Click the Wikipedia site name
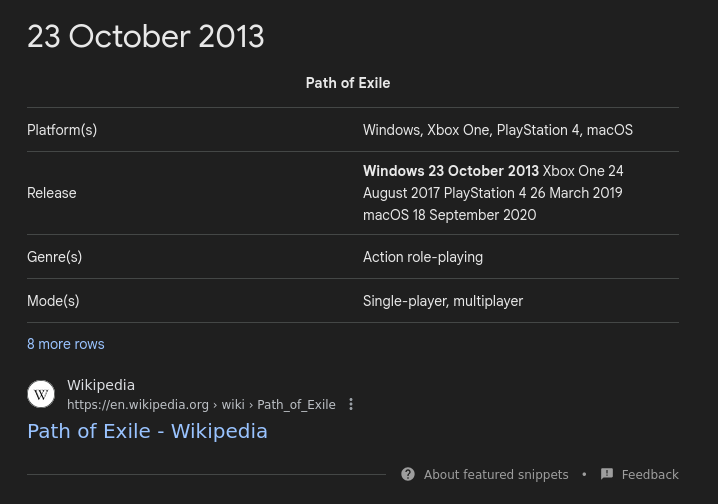Viewport: 718px width, 504px height. click(101, 385)
